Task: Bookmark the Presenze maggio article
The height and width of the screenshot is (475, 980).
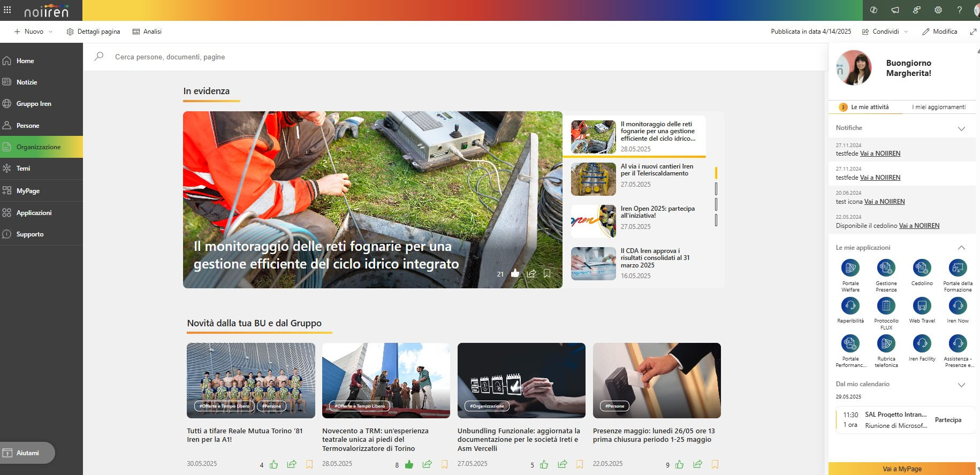Action: 715,464
